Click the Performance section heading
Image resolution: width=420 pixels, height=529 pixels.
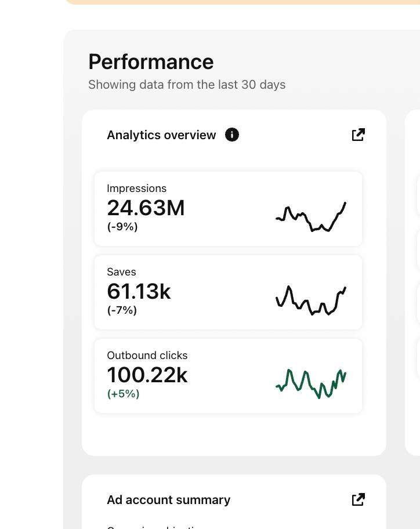151,62
